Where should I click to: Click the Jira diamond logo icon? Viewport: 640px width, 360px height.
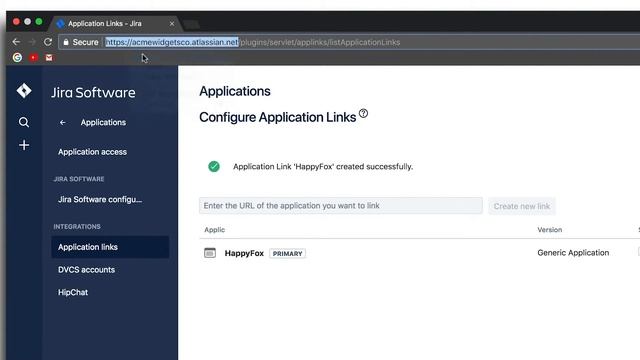click(x=24, y=90)
